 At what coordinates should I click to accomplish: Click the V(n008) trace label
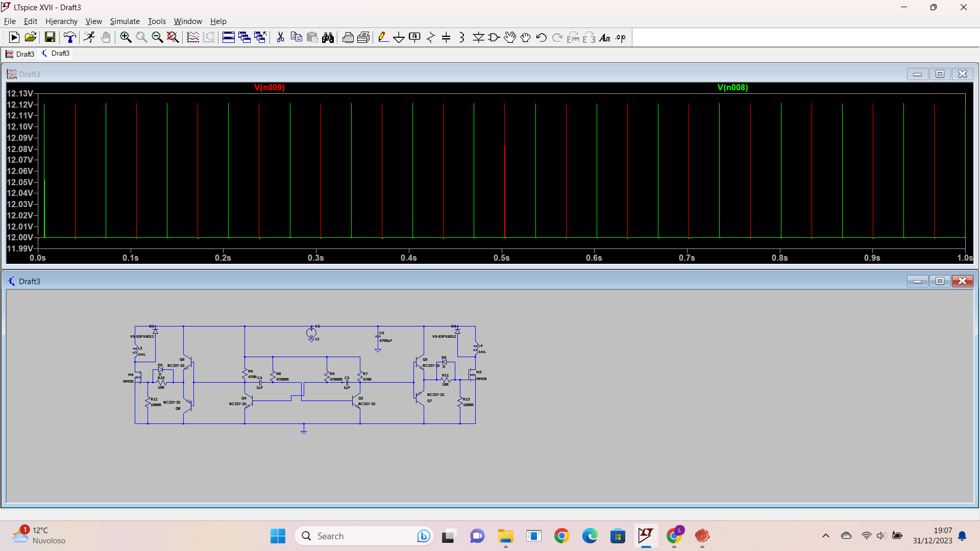[x=732, y=88]
